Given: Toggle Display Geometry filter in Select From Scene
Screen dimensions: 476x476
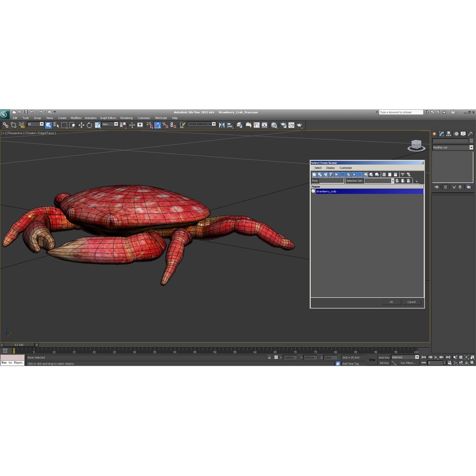Looking at the screenshot, I should coord(314,175).
